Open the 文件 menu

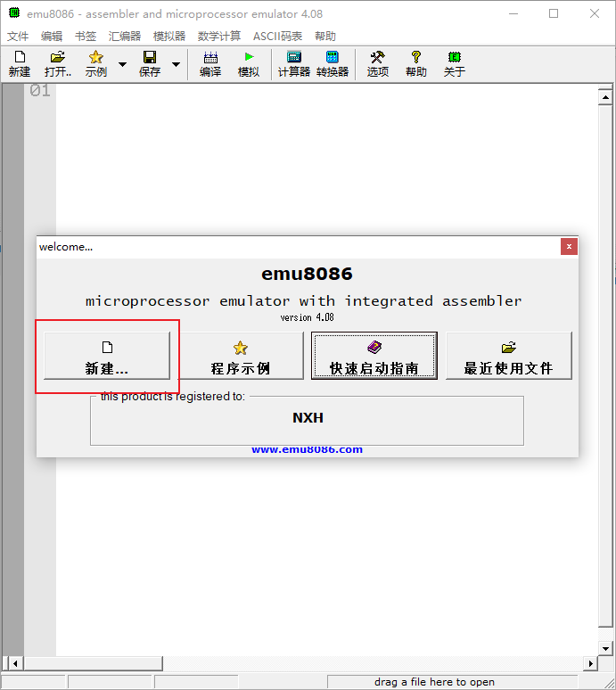[x=18, y=36]
